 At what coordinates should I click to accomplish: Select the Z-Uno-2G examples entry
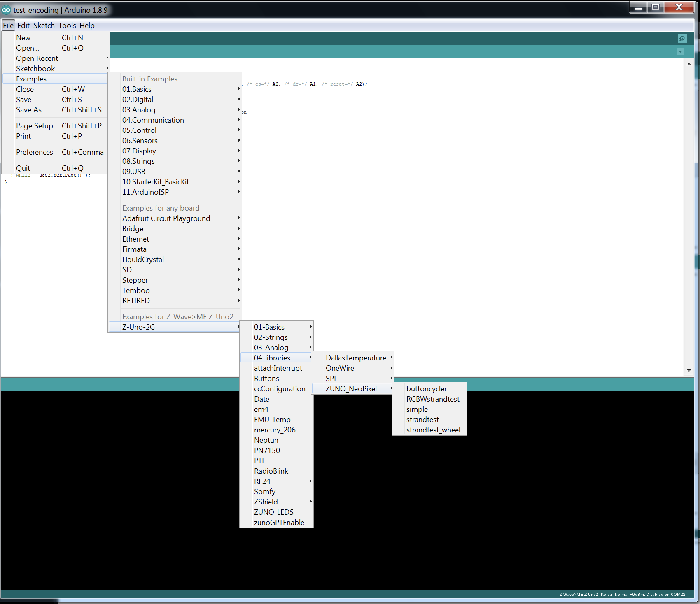(175, 327)
